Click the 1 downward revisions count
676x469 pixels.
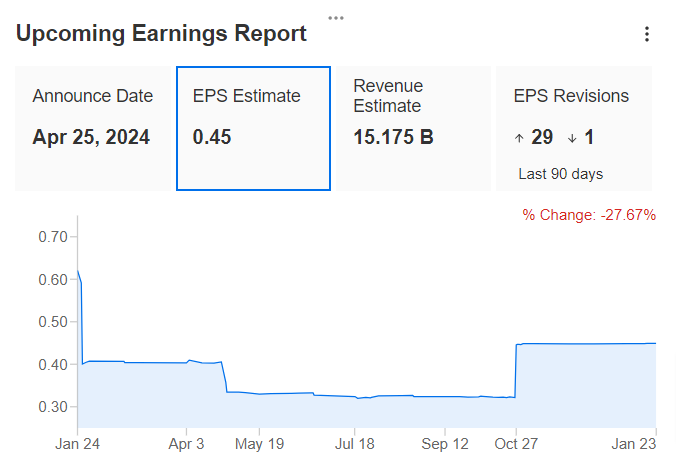tap(589, 137)
